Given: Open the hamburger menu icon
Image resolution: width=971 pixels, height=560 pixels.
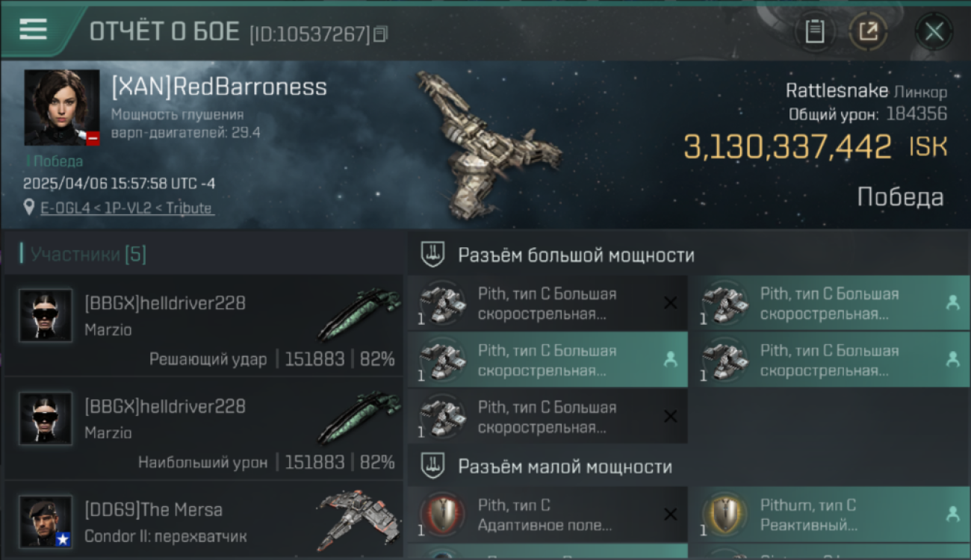Looking at the screenshot, I should [33, 30].
